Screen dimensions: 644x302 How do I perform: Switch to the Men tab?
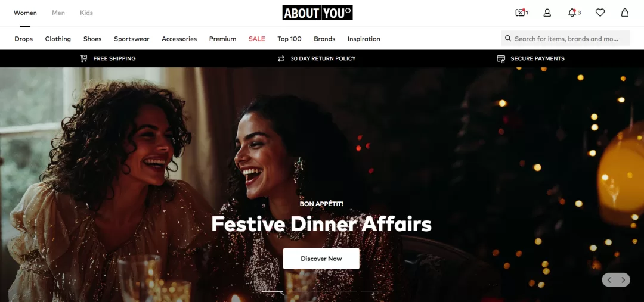pos(58,13)
